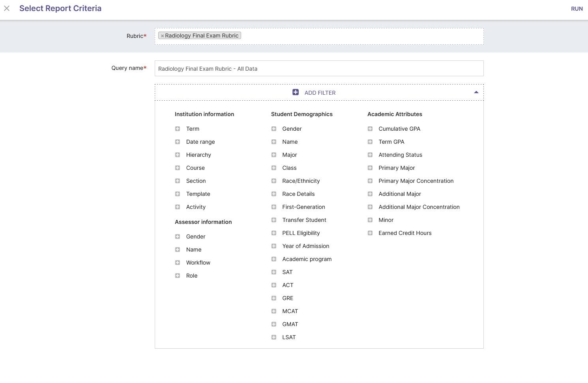Click the ADD FILTER text label
This screenshot has width=588, height=383.
(x=320, y=93)
